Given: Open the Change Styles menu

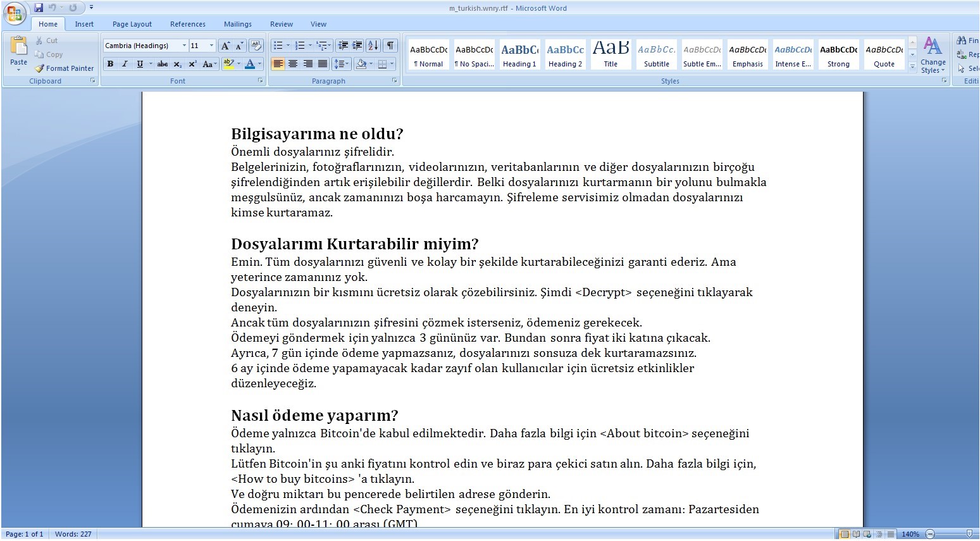Looking at the screenshot, I should (933, 55).
